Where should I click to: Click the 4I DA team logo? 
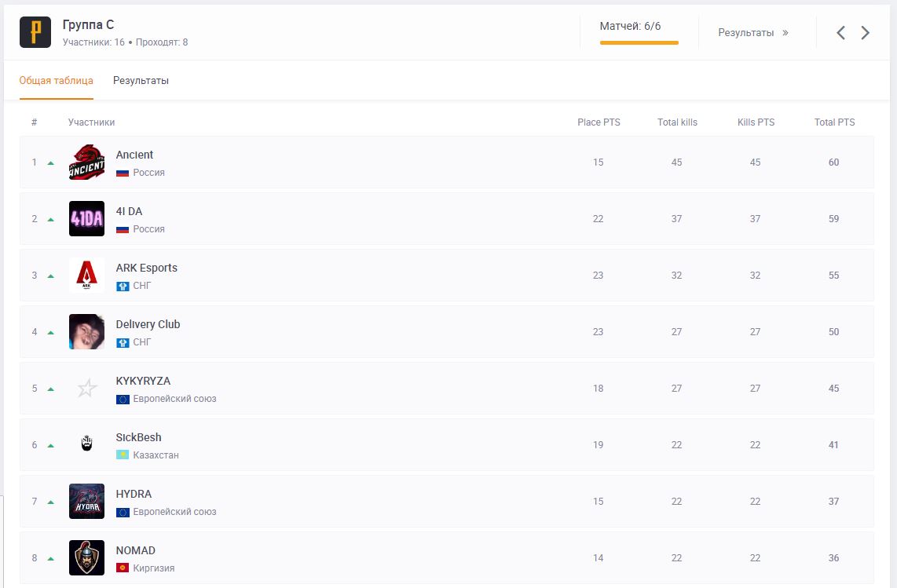(x=86, y=219)
